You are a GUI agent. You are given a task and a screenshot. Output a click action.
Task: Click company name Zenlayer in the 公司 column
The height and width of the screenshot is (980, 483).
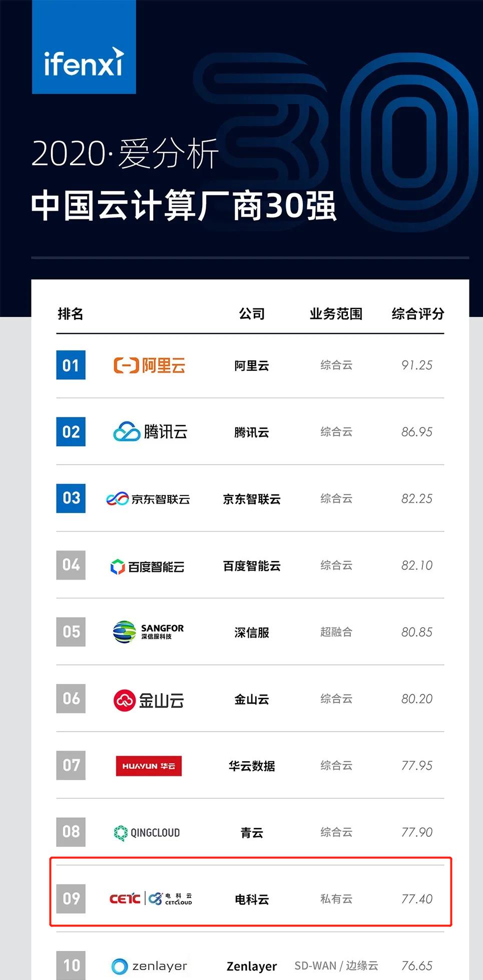(252, 966)
